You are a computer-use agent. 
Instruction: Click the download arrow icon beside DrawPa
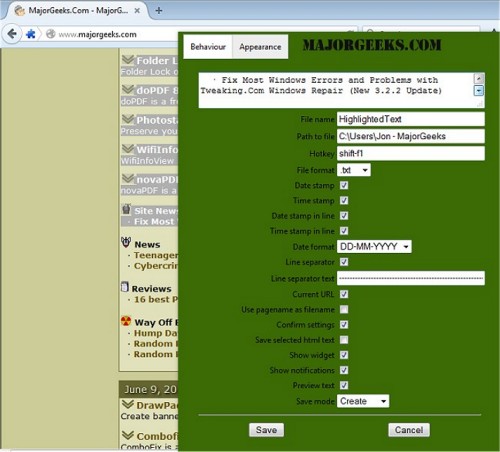(x=128, y=404)
